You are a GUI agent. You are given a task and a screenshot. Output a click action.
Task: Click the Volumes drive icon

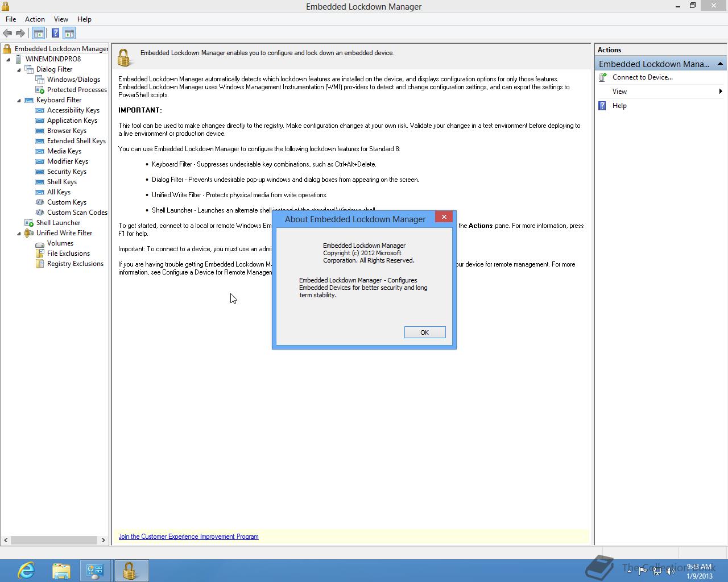click(x=40, y=243)
